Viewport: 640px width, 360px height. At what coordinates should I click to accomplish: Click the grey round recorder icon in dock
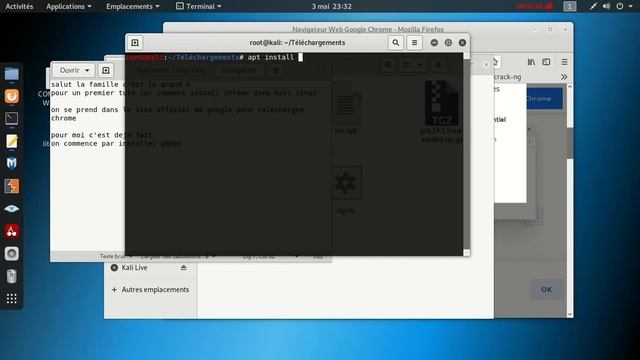pos(11,253)
